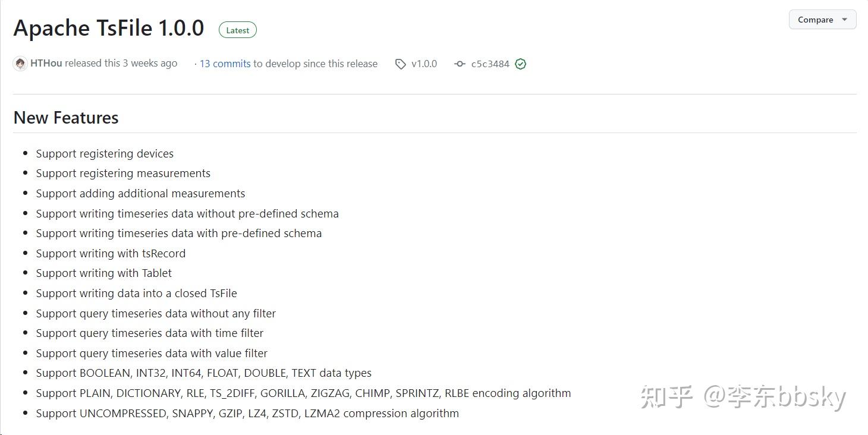Click the green verified checkmark icon
The height and width of the screenshot is (435, 868).
(x=521, y=64)
